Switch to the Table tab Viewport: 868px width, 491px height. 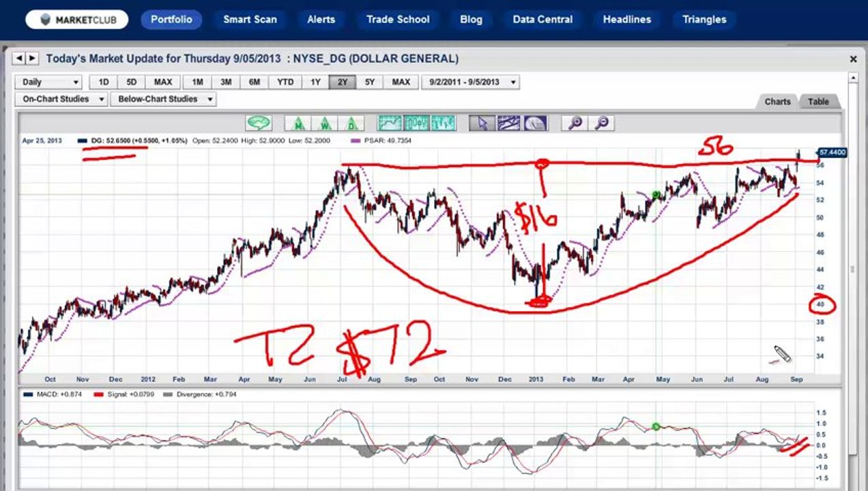[818, 102]
